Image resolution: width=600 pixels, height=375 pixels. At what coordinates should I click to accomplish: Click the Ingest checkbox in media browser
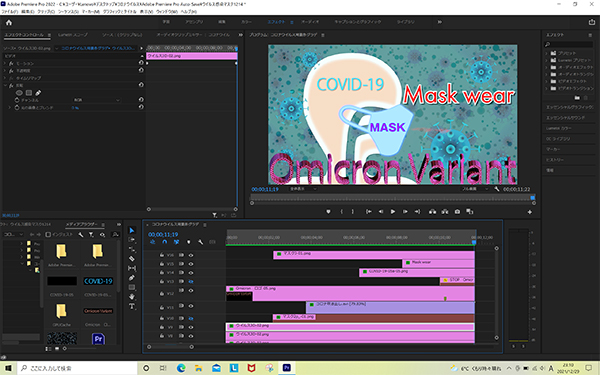pos(48,235)
